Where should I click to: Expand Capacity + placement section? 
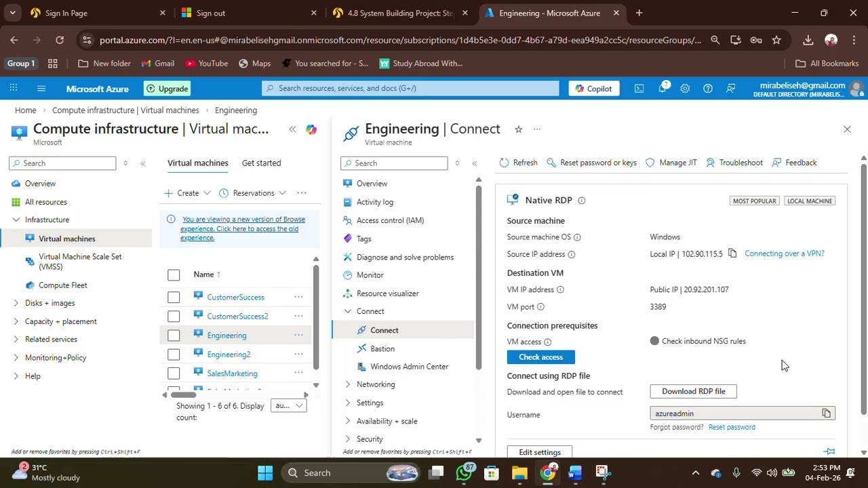coord(16,321)
